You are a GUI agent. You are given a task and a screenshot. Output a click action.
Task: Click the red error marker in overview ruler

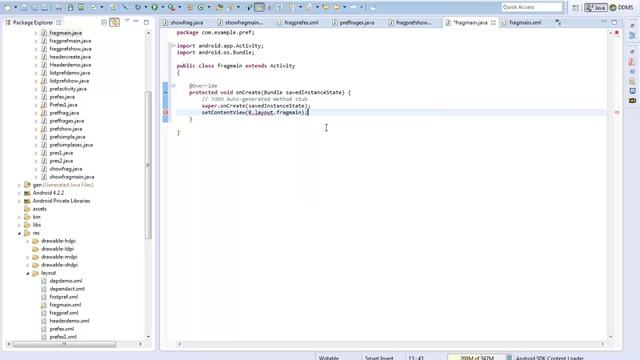tap(617, 112)
